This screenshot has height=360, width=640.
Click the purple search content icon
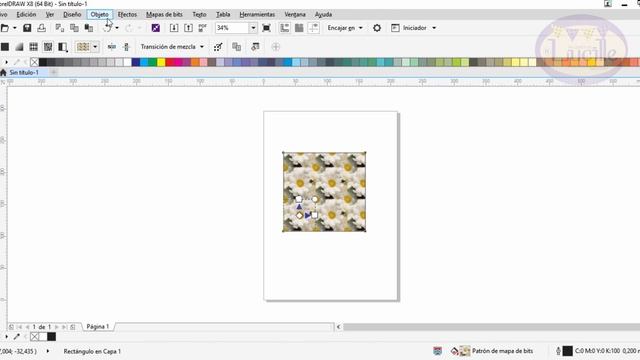pos(156,28)
